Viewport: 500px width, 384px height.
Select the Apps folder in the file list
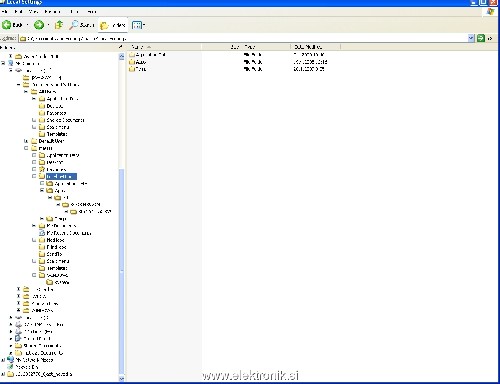138,62
